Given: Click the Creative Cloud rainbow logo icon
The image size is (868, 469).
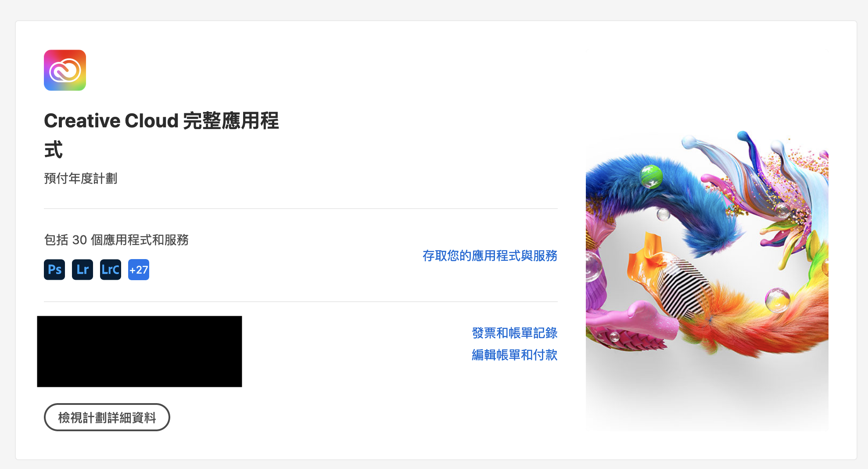Looking at the screenshot, I should click(65, 70).
